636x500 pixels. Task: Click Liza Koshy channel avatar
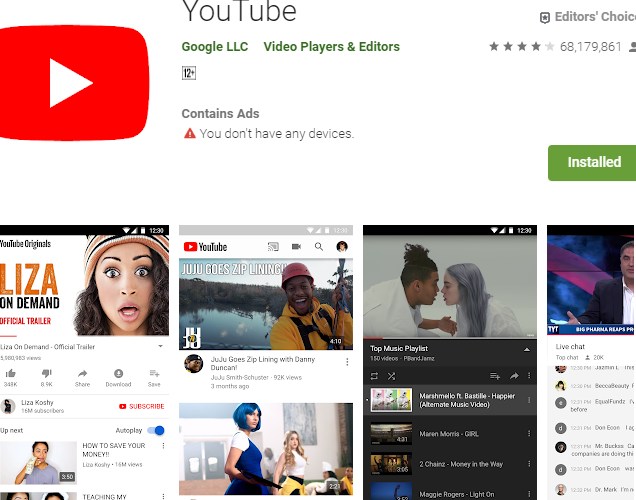[x=8, y=406]
